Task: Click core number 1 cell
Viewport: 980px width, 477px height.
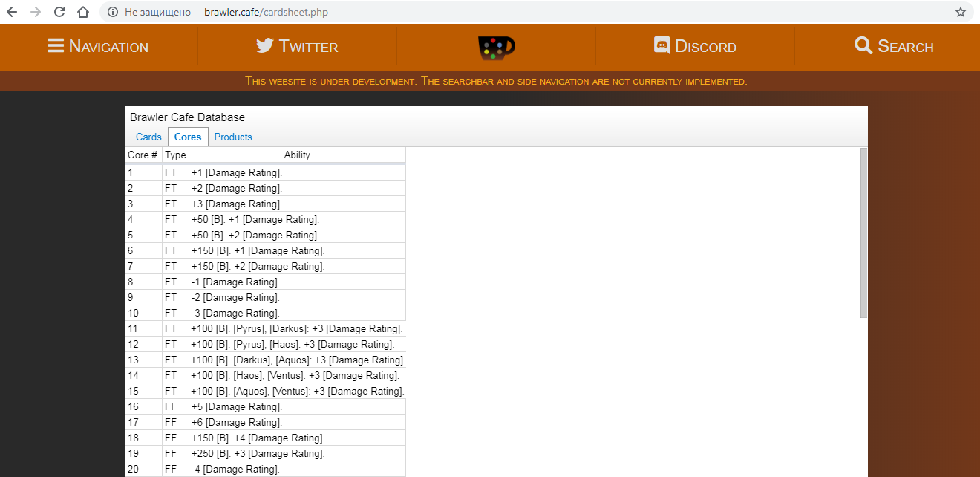Action: coord(143,172)
